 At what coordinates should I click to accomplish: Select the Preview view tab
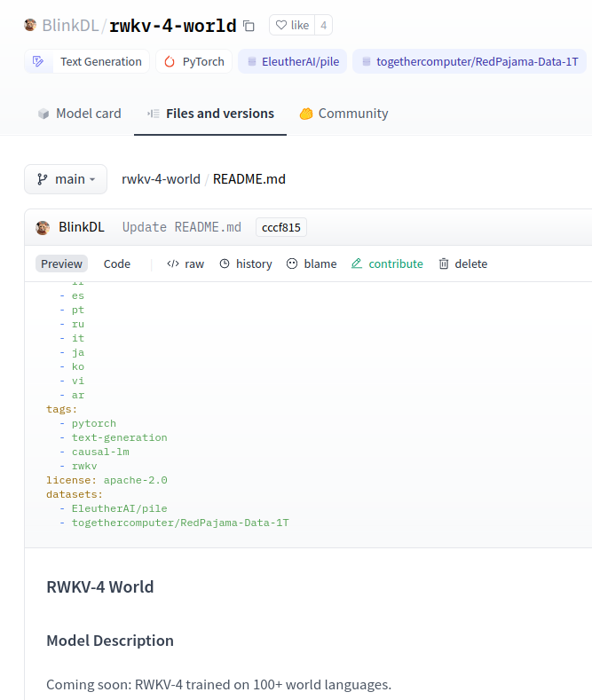click(x=61, y=263)
